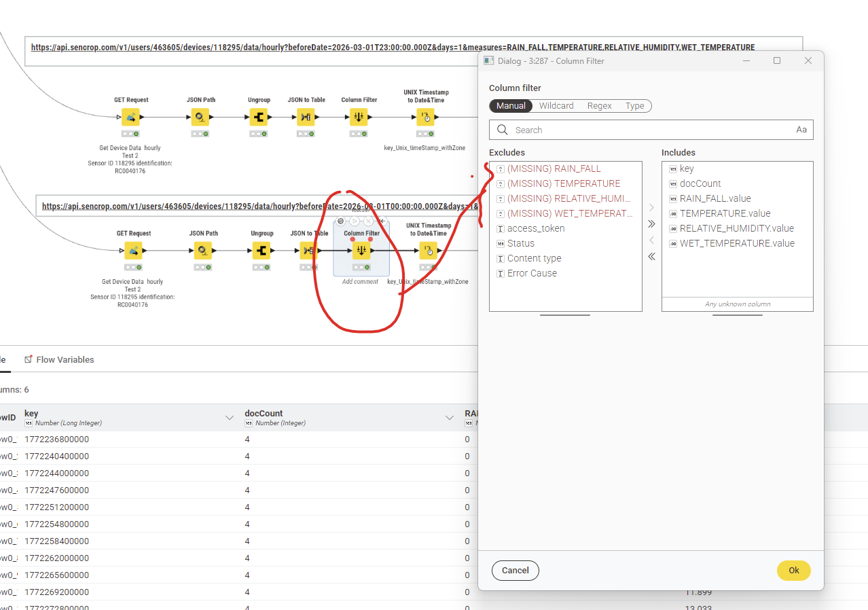Viewport: 868px width, 610px height.
Task: Click the column Search input field
Action: (645, 130)
